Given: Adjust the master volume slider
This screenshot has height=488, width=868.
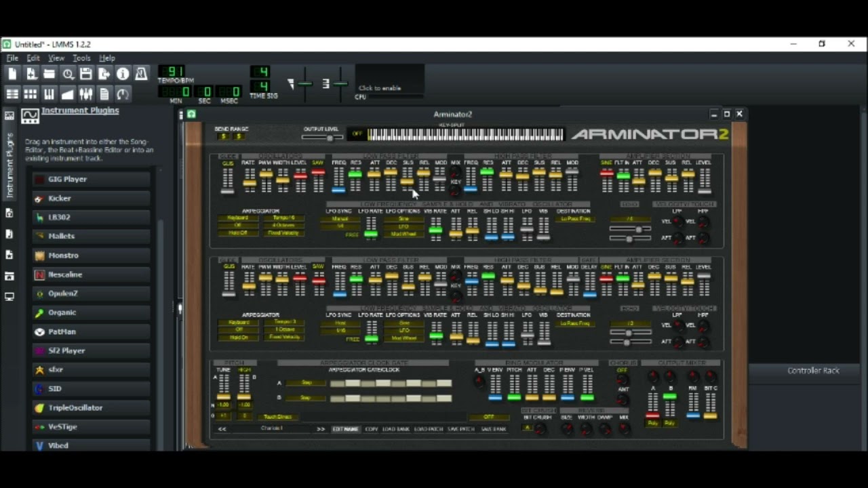Looking at the screenshot, I should point(305,83).
